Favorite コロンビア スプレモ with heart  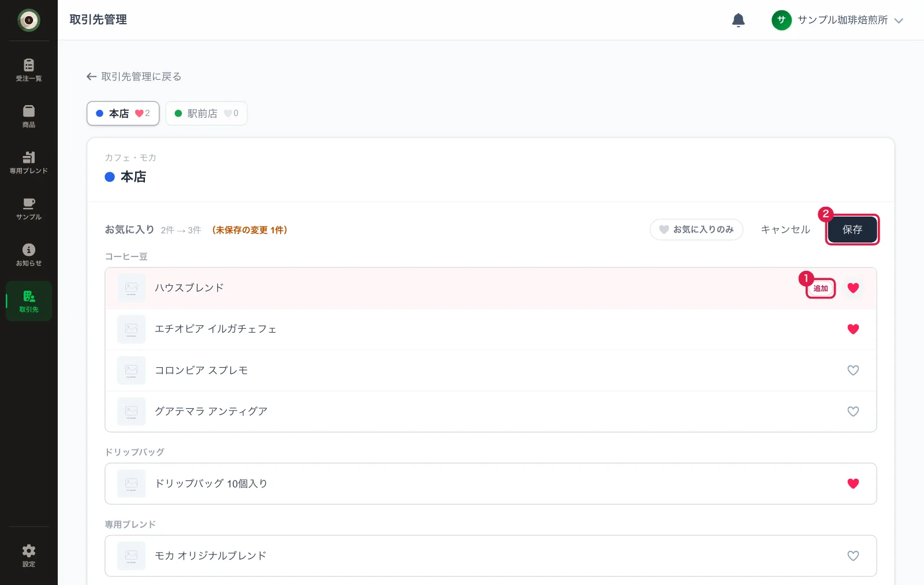point(853,370)
